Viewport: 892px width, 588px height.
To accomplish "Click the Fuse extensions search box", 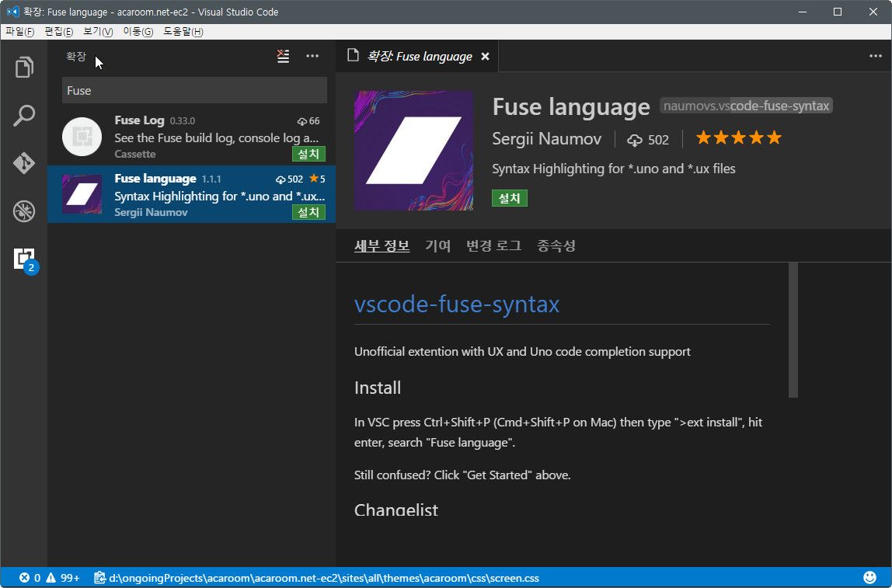I will 194,91.
